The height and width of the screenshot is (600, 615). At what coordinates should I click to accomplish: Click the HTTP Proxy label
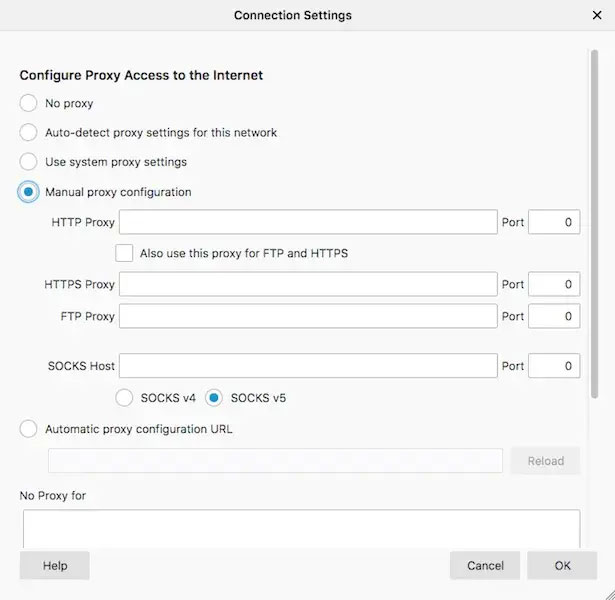click(x=83, y=222)
